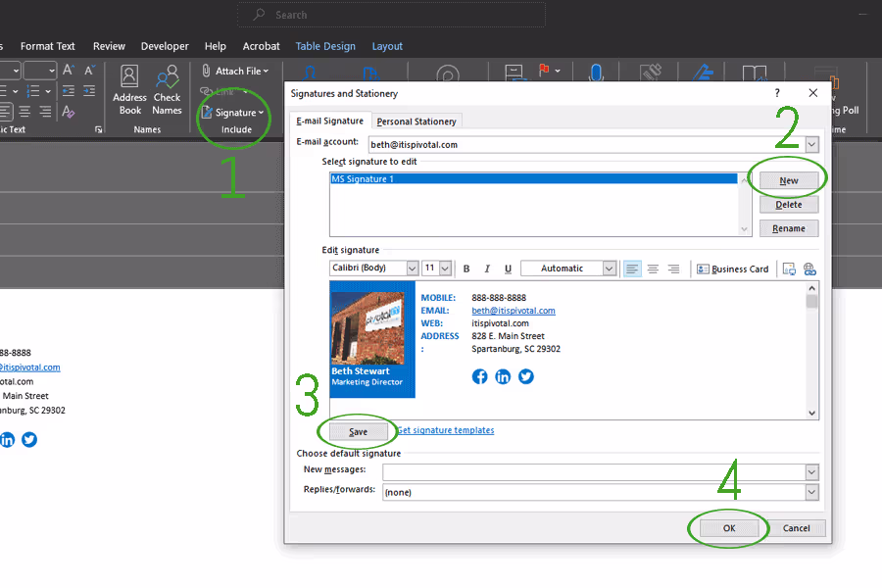Click the Save button

click(359, 431)
